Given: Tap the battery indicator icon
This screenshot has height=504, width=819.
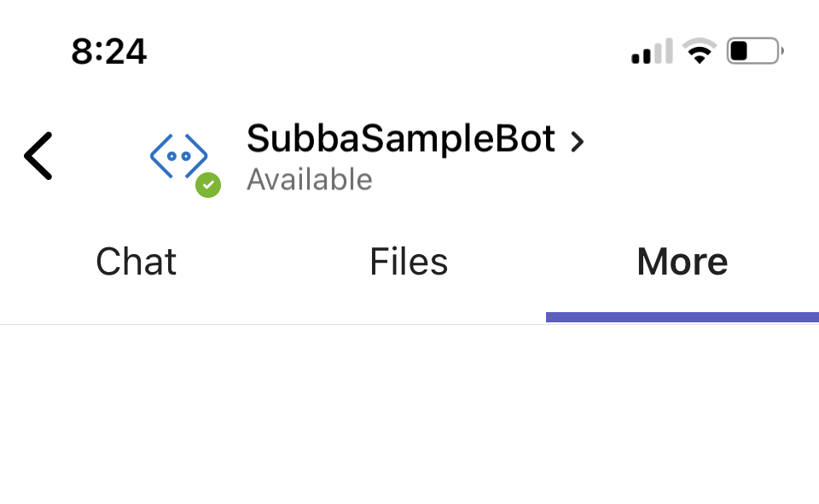Looking at the screenshot, I should coord(752,50).
